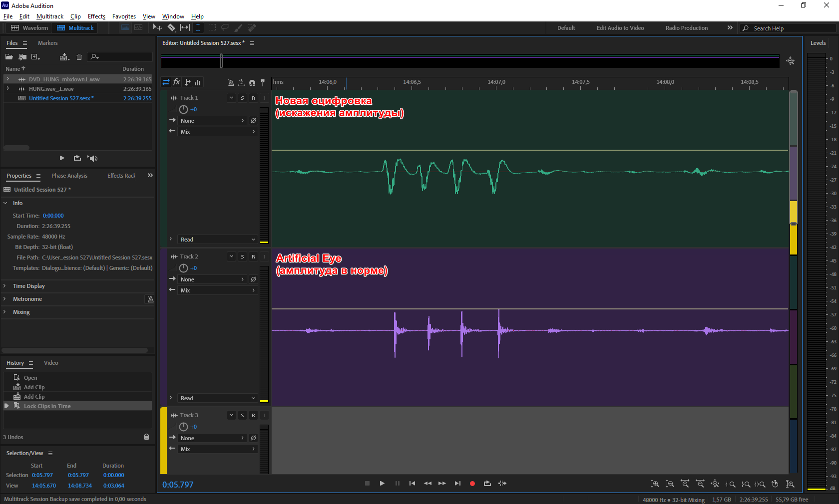The width and height of the screenshot is (839, 504).
Task: Start recording with red Record button
Action: 472,484
